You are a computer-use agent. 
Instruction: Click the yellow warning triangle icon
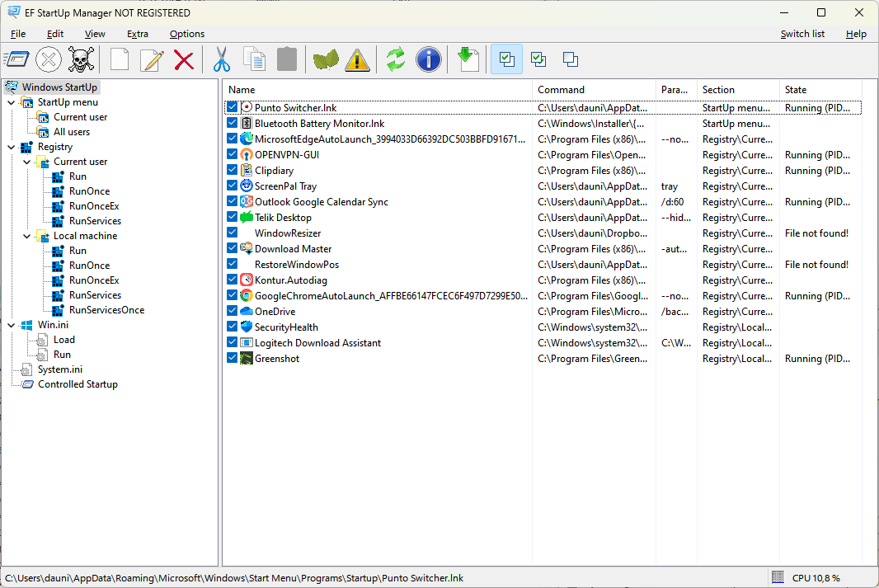click(x=357, y=59)
